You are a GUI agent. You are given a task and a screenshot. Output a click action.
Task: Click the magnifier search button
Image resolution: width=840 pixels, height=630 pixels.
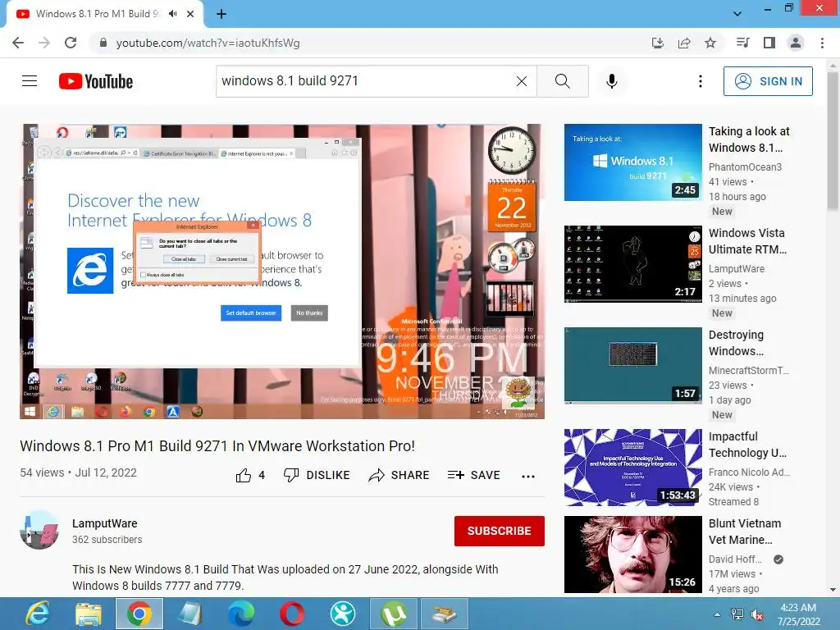point(563,81)
